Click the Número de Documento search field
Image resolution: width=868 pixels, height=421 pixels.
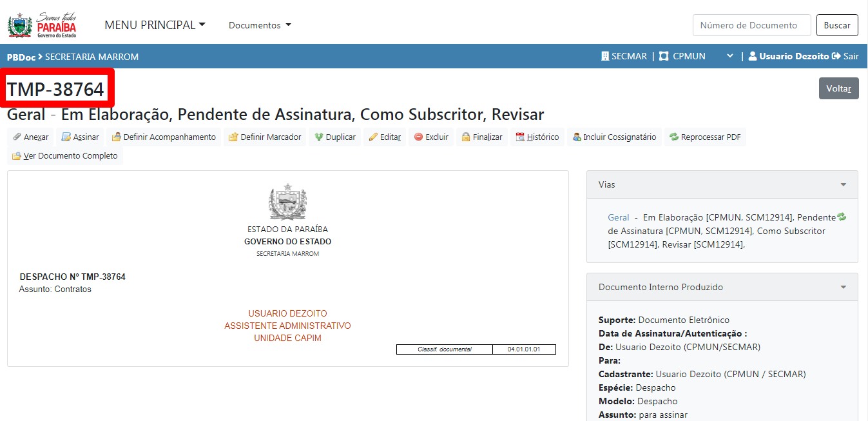tap(751, 25)
